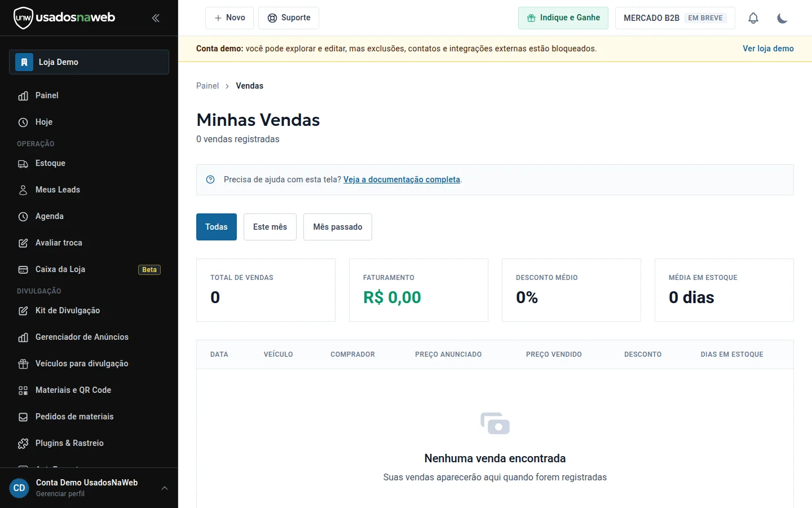Image resolution: width=812 pixels, height=508 pixels.
Task: Click the Gerenciar perfil text
Action: (60, 494)
